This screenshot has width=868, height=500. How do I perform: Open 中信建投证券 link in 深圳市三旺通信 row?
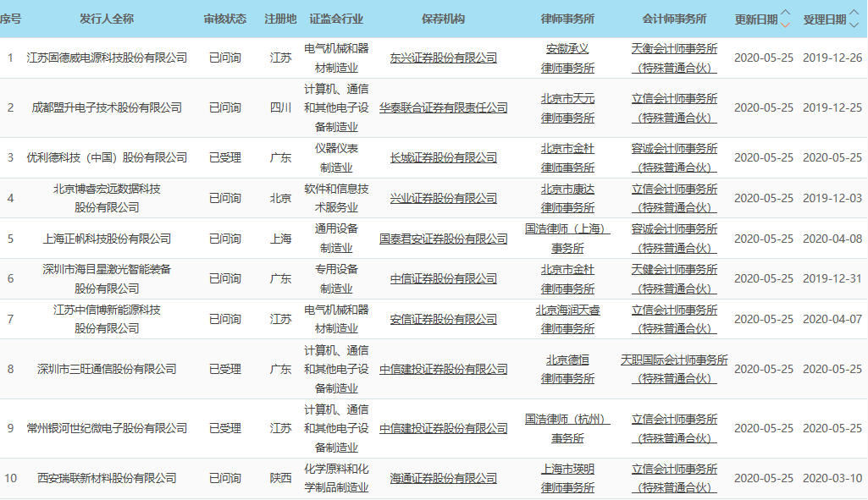[444, 369]
